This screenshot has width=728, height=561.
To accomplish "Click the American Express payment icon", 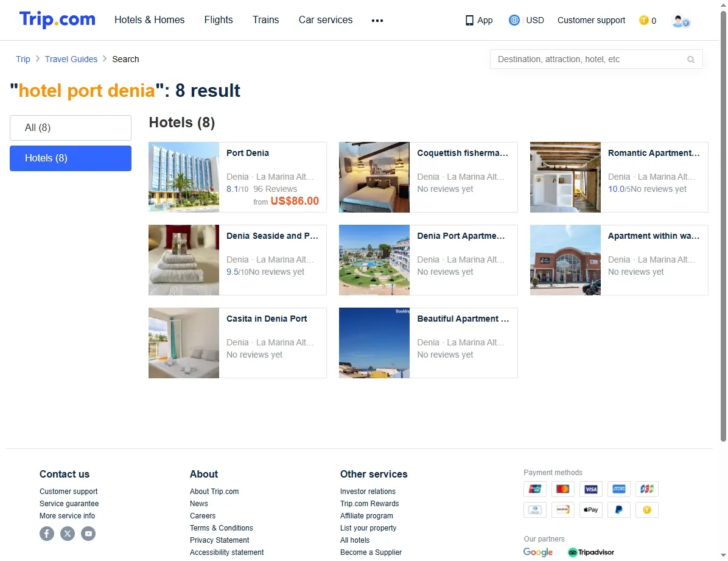I will point(619,489).
